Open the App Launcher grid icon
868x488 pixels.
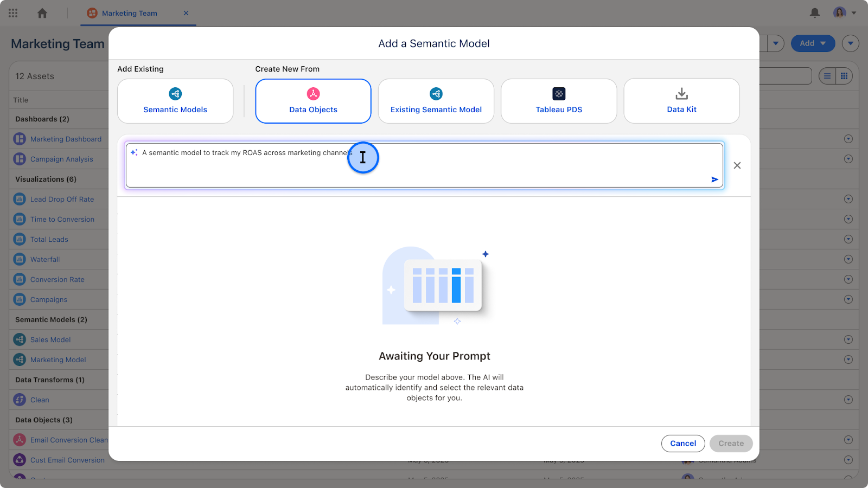click(13, 12)
